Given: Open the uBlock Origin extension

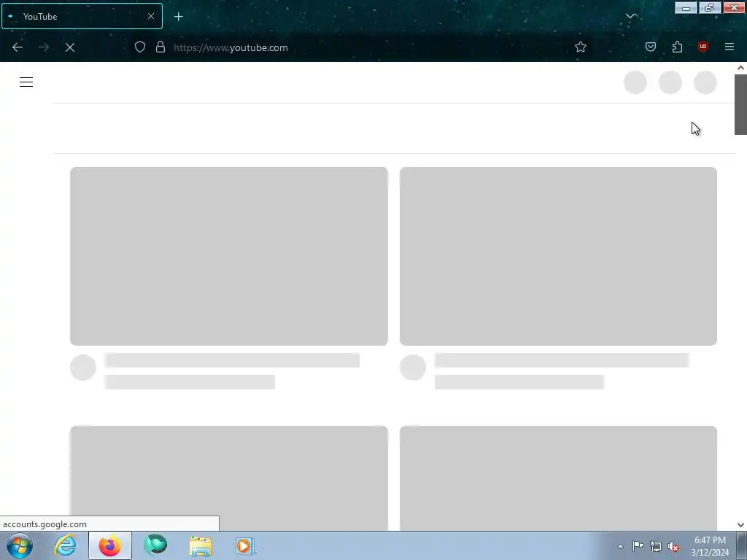Looking at the screenshot, I should pos(703,47).
